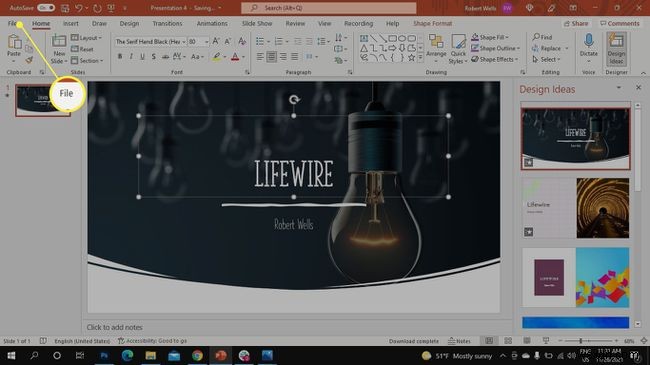Image resolution: width=650 pixels, height=365 pixels.
Task: Select the rectangle shape in gallery
Action: tap(392, 39)
